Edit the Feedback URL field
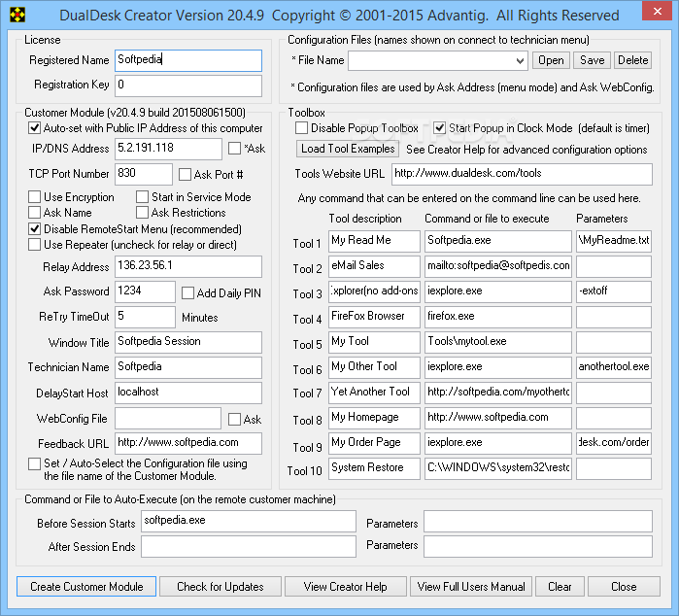 pos(188,443)
